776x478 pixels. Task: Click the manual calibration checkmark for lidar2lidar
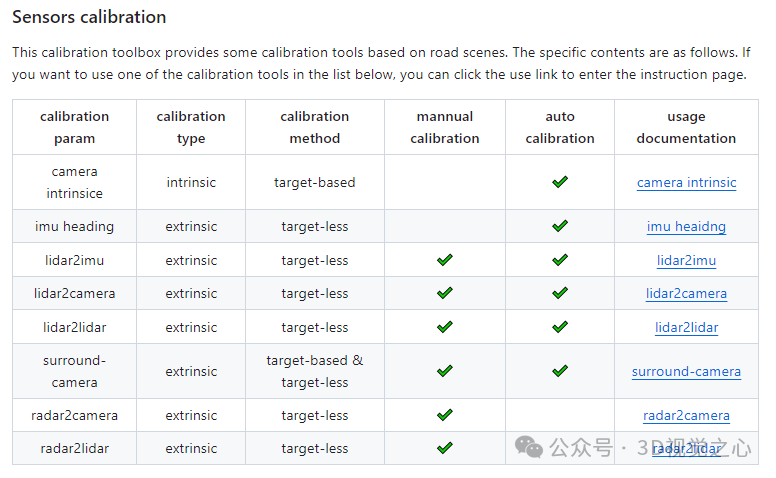click(x=444, y=327)
